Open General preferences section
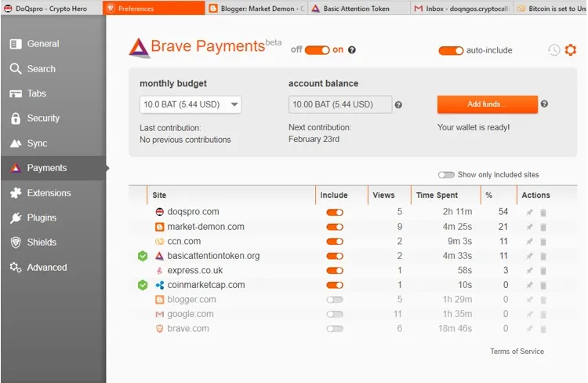Viewport: 588px width, 383px height. 53,44
